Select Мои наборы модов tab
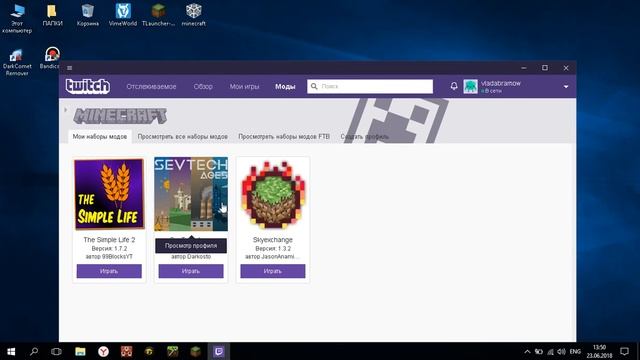Viewport: 640px width, 360px height. (x=100, y=137)
